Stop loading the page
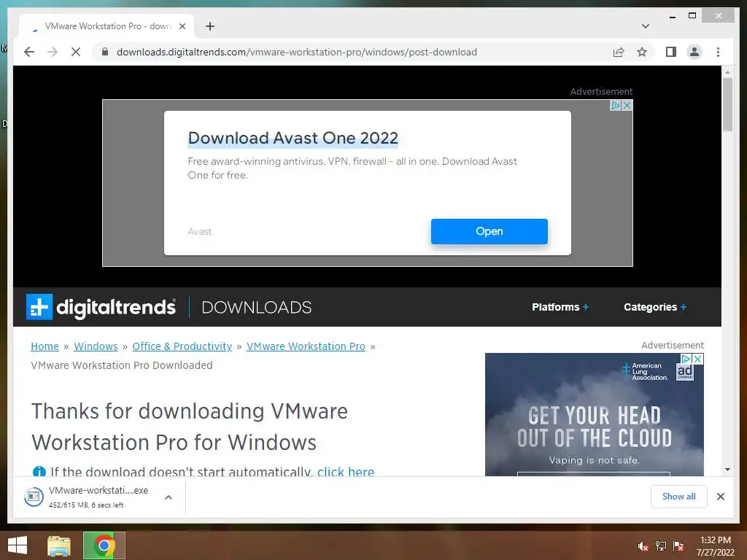Image resolution: width=747 pixels, height=560 pixels. (x=76, y=52)
